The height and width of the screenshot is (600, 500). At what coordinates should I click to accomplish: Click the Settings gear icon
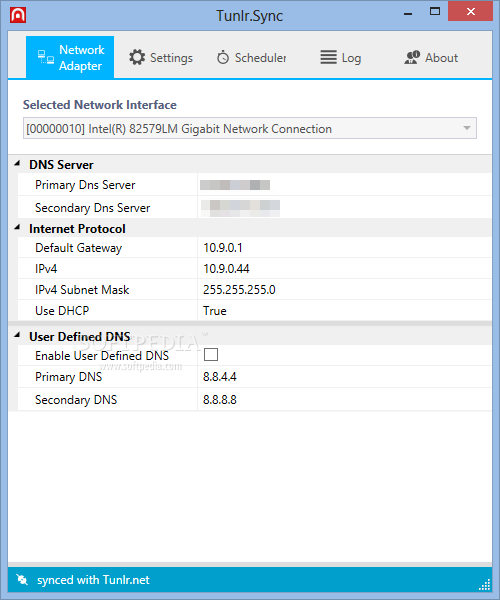pos(137,57)
